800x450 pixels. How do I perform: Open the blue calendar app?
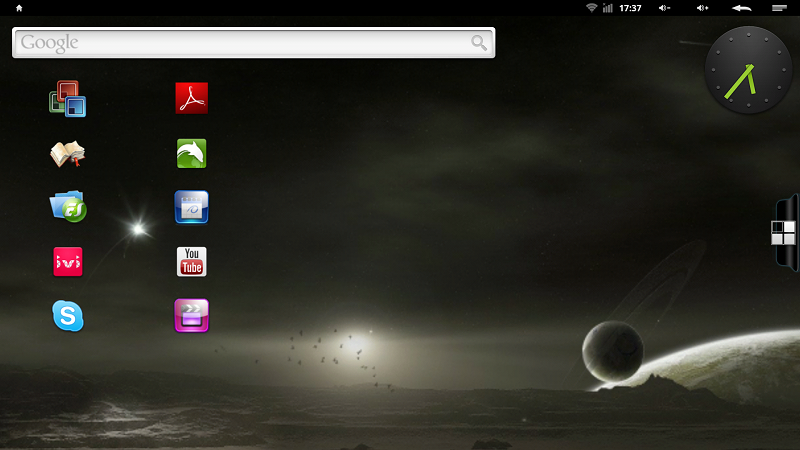(191, 207)
